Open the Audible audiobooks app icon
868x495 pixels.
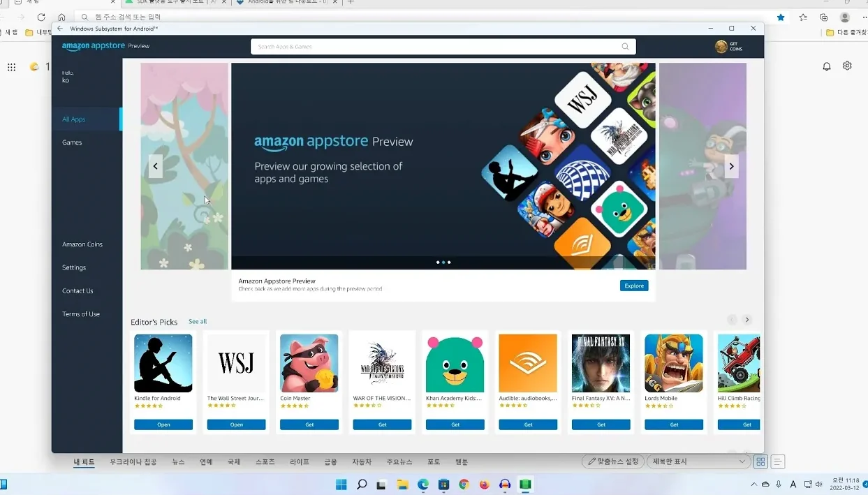528,363
